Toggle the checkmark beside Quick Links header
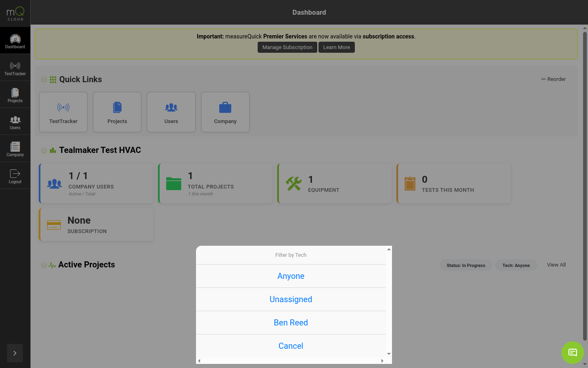The height and width of the screenshot is (368, 588). click(x=44, y=79)
